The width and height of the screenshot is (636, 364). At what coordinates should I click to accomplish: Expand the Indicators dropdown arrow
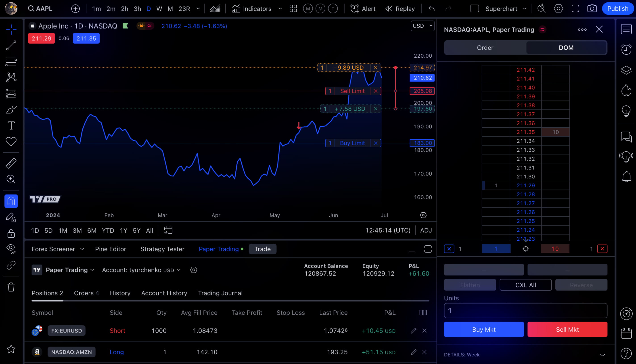pyautogui.click(x=280, y=9)
